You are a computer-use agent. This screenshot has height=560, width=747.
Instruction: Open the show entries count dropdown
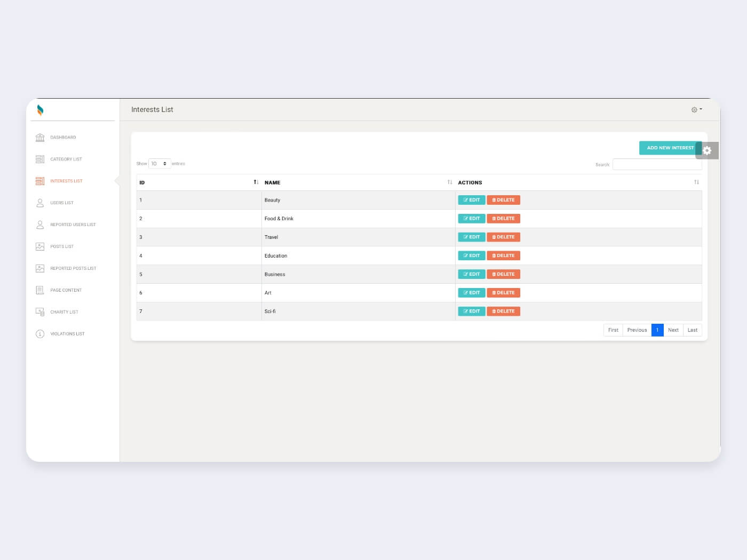pyautogui.click(x=159, y=164)
